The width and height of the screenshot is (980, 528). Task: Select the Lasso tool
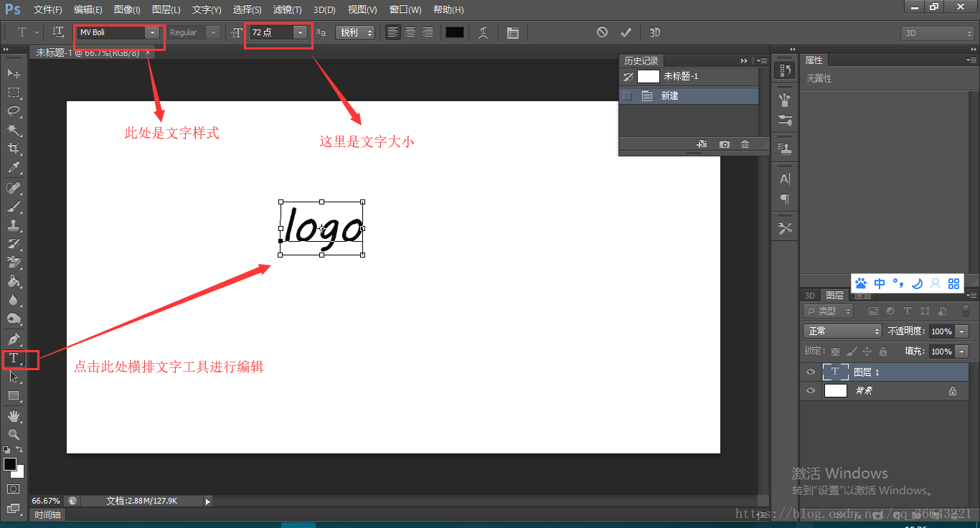click(14, 110)
